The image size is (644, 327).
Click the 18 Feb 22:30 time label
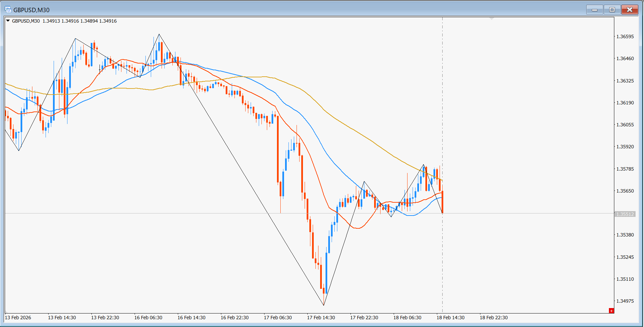pos(494,318)
